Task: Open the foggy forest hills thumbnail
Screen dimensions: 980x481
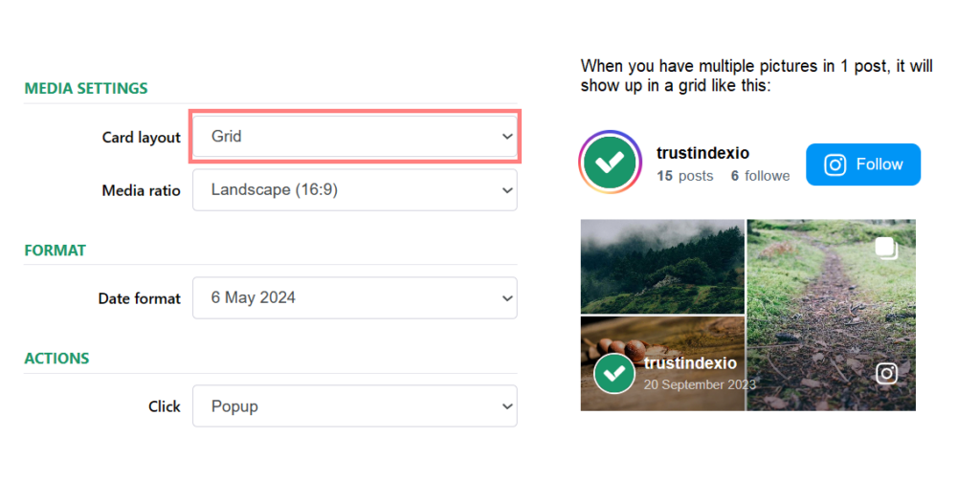Action: (x=662, y=267)
